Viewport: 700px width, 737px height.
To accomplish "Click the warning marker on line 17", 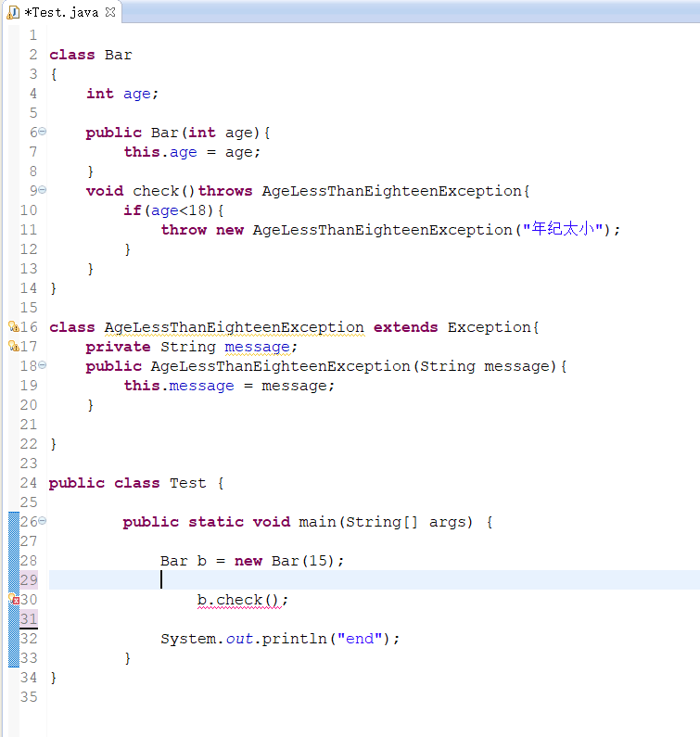I will tap(14, 347).
